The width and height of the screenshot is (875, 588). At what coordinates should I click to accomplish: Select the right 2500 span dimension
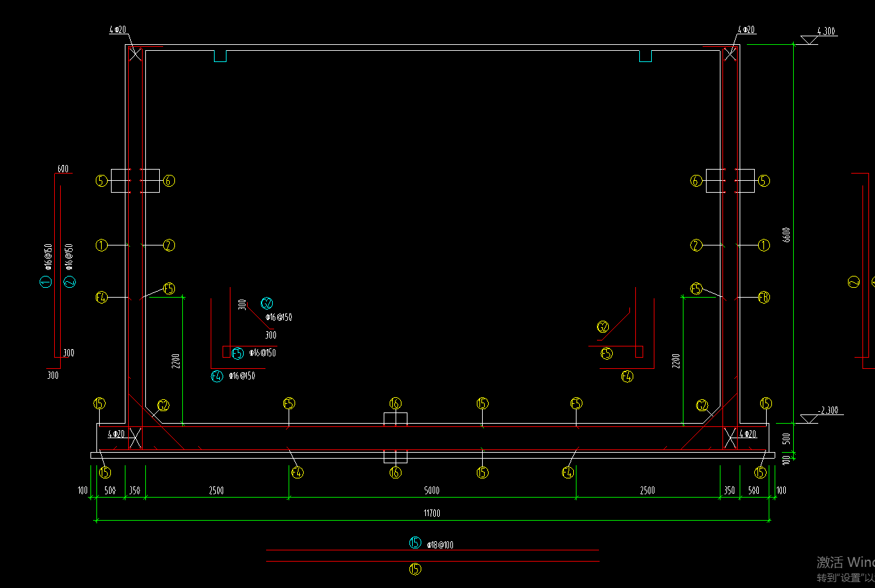[x=648, y=490]
